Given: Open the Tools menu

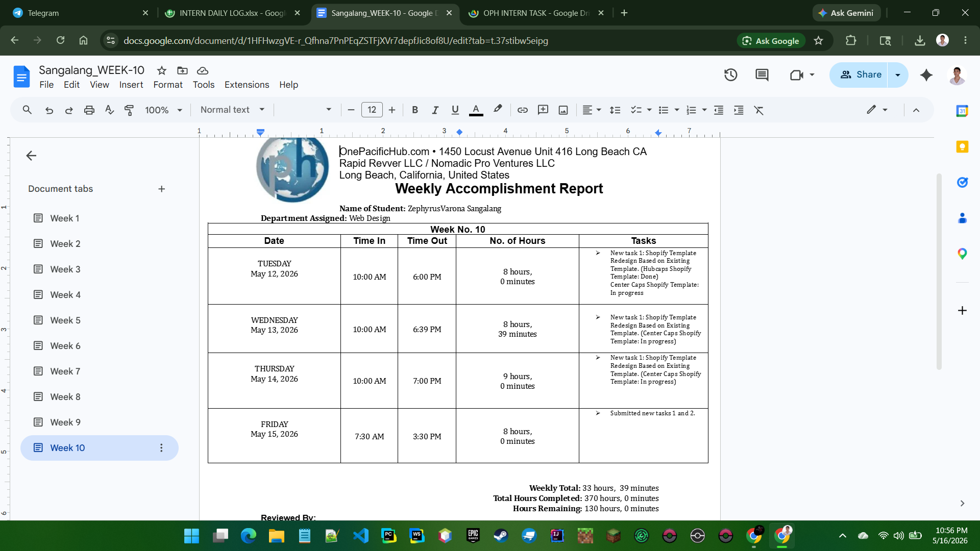Looking at the screenshot, I should click(204, 85).
